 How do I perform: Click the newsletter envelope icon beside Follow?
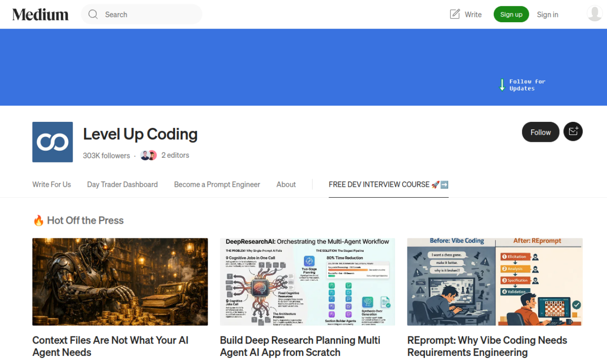tap(573, 131)
